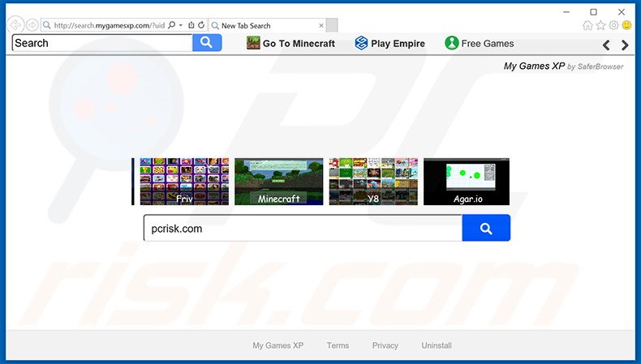This screenshot has height=364, width=641.
Task: Open the Agar.io thumbnail
Action: click(467, 182)
